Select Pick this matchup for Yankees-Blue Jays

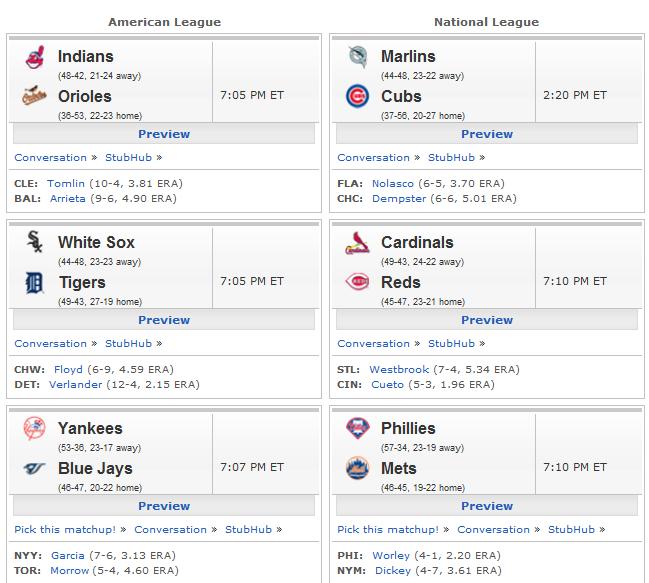(65, 529)
